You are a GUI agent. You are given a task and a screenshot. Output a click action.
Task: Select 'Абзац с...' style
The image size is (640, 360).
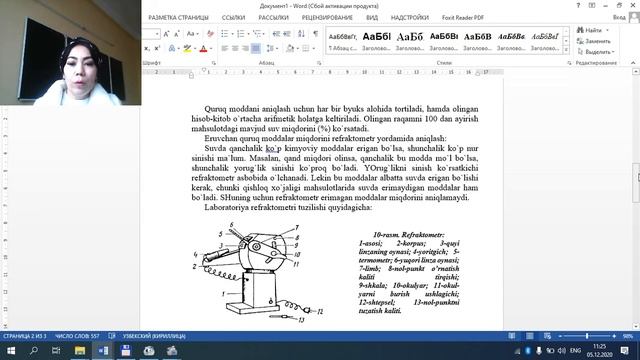[x=342, y=42]
